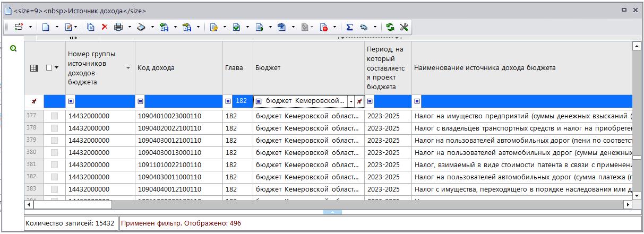
Task: Click 'Налог на имущество предприятий' cell
Action: point(522,116)
